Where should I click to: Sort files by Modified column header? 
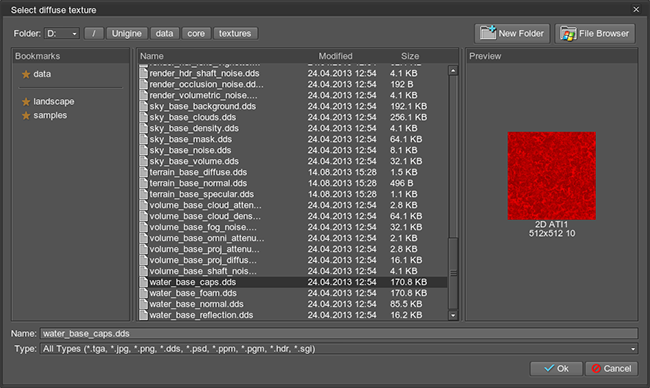[335, 56]
